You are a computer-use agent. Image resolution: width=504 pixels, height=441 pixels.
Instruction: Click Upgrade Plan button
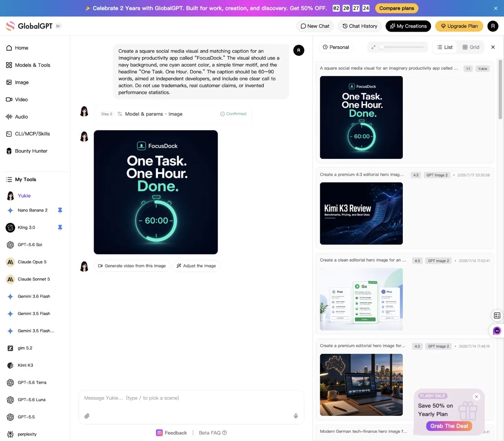[x=459, y=26]
